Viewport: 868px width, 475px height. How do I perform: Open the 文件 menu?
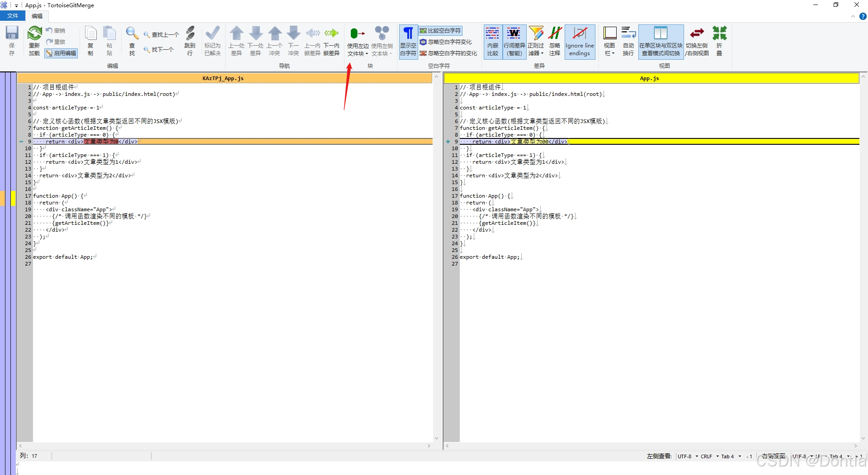(x=13, y=16)
